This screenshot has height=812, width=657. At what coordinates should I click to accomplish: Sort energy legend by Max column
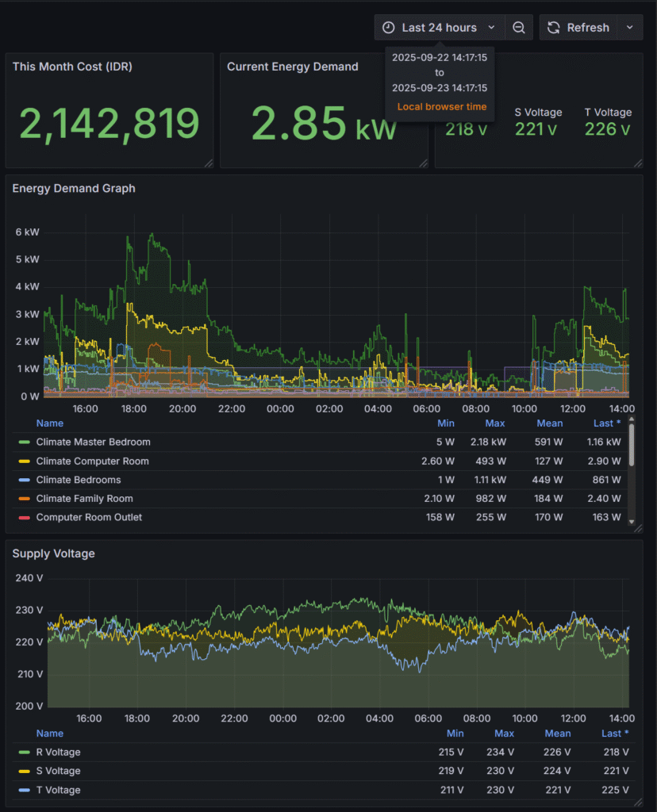pyautogui.click(x=494, y=423)
